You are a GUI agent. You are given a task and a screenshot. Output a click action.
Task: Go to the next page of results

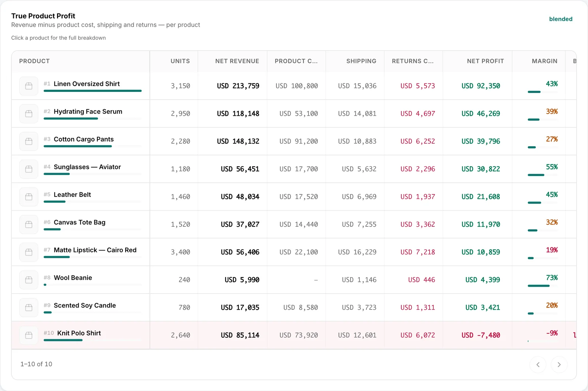click(x=559, y=365)
